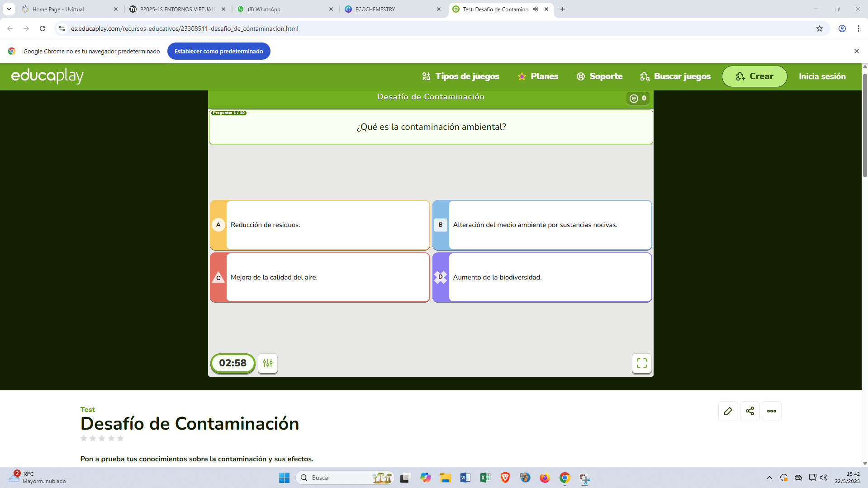868x488 pixels.
Task: Close the WhatsApp tab
Action: pyautogui.click(x=331, y=9)
